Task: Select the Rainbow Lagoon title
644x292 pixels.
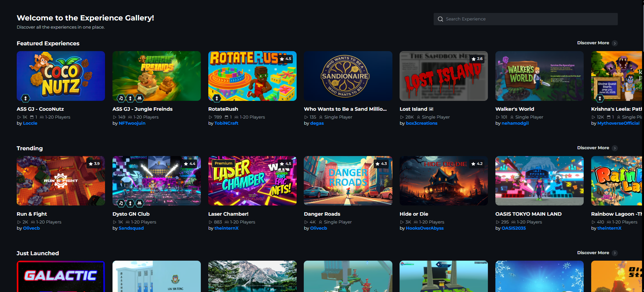Action: (616, 214)
